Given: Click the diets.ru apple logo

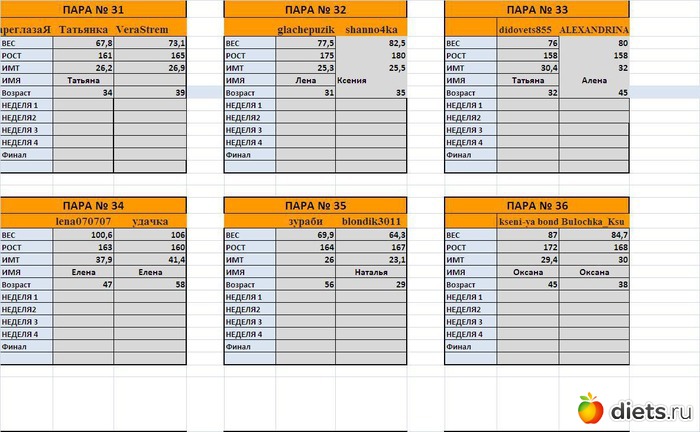Looking at the screenshot, I should point(590,408).
